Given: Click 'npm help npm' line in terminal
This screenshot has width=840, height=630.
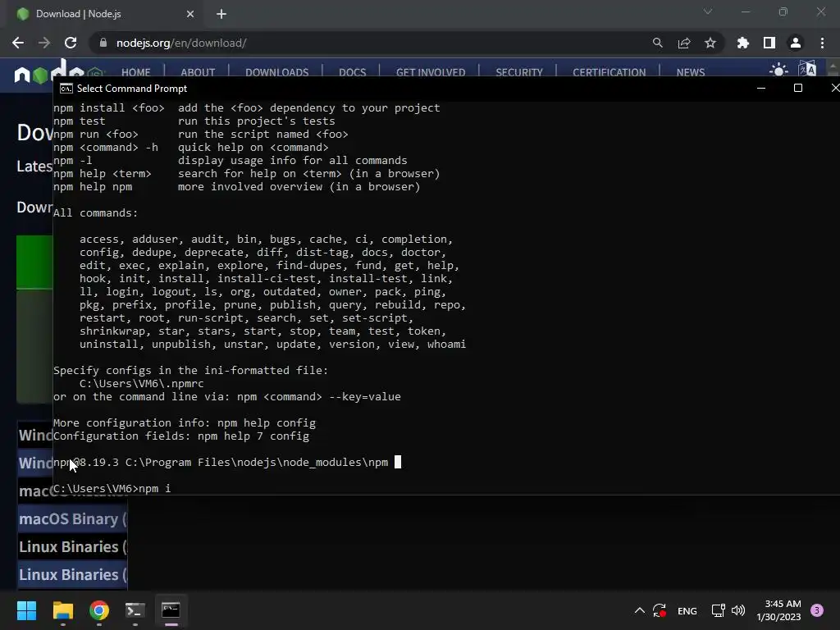Looking at the screenshot, I should (x=237, y=187).
